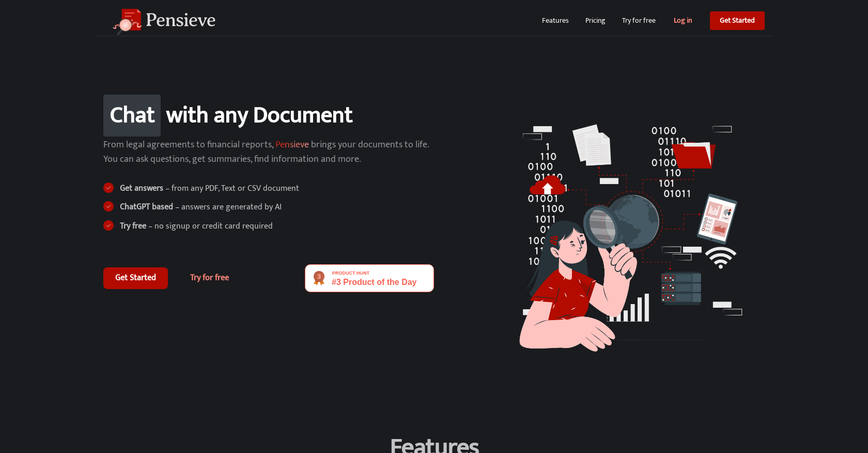Click the paper documents icon in illustration
This screenshot has width=868, height=453.
tap(592, 145)
